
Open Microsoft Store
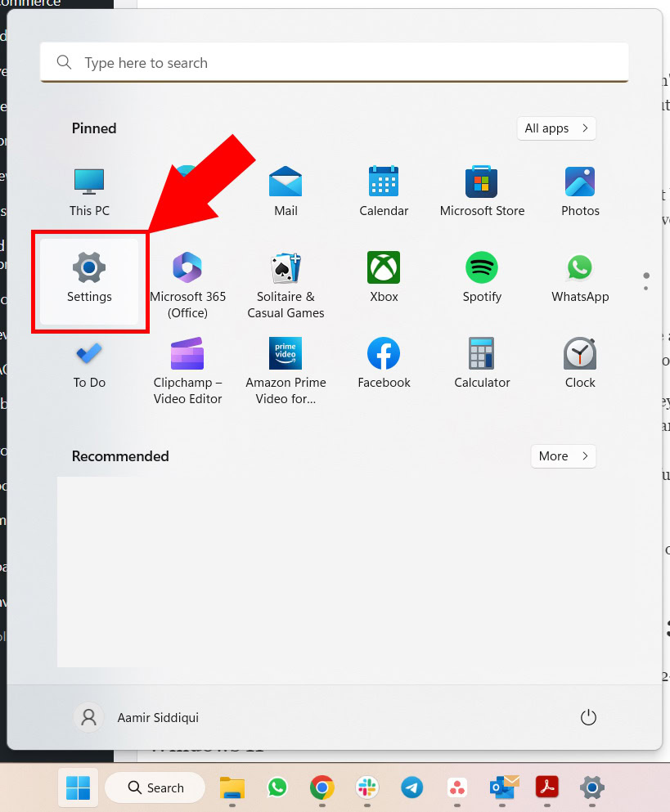(481, 190)
